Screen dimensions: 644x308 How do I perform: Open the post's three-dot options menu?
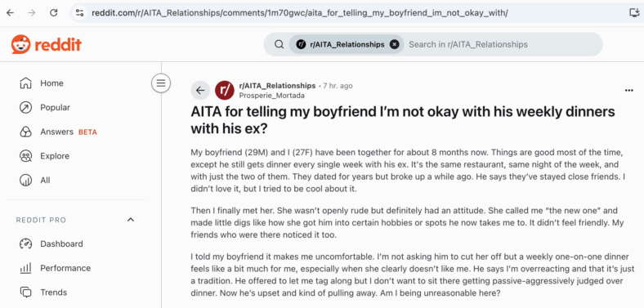pyautogui.click(x=628, y=91)
